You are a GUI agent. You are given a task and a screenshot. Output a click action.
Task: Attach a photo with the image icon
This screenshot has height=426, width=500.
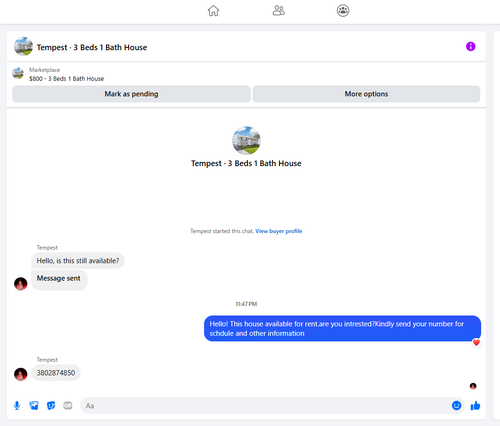coord(34,406)
